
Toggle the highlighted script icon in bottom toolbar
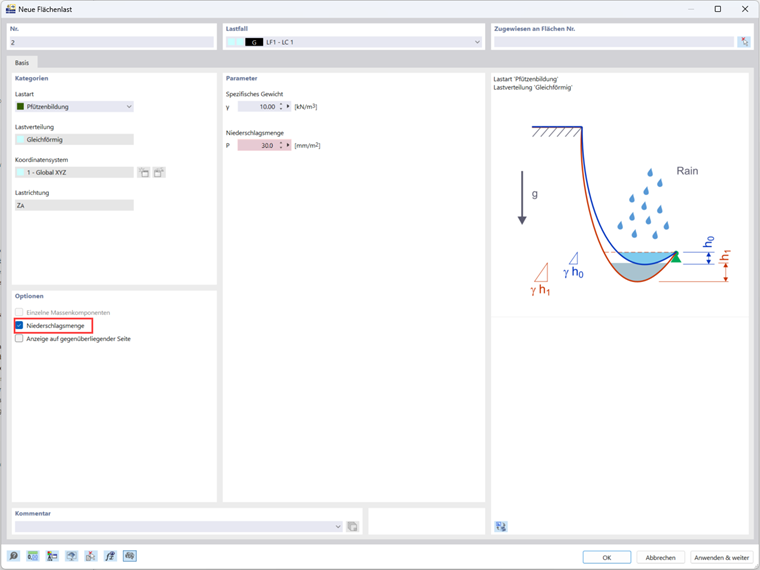click(130, 556)
